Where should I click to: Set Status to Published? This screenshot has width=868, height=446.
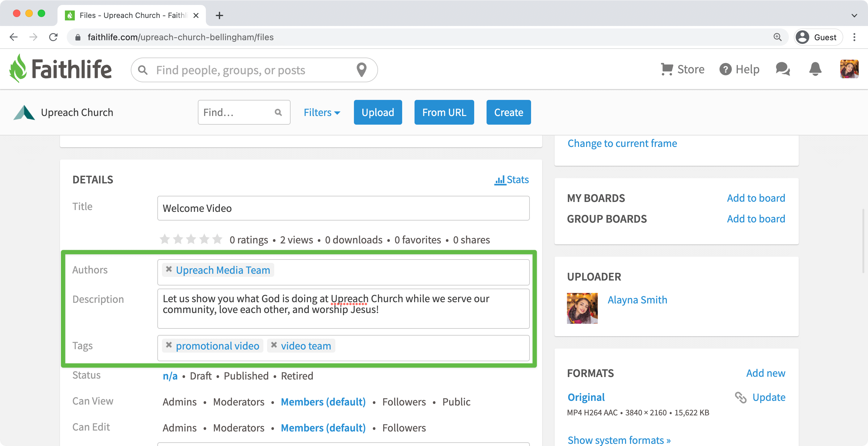(246, 376)
